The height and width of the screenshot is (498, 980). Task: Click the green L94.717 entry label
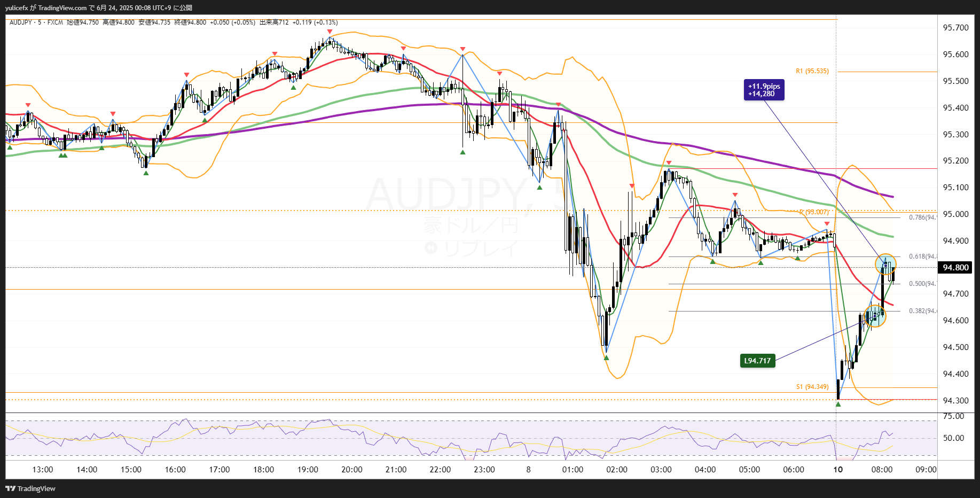(757, 361)
